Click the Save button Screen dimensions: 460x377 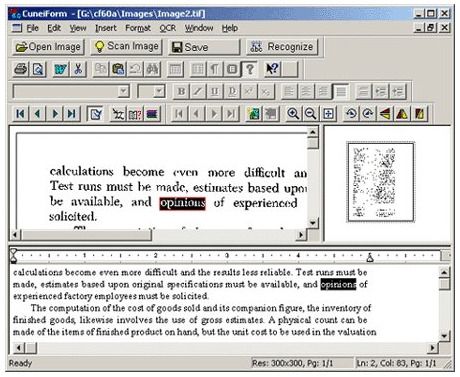[x=204, y=47]
